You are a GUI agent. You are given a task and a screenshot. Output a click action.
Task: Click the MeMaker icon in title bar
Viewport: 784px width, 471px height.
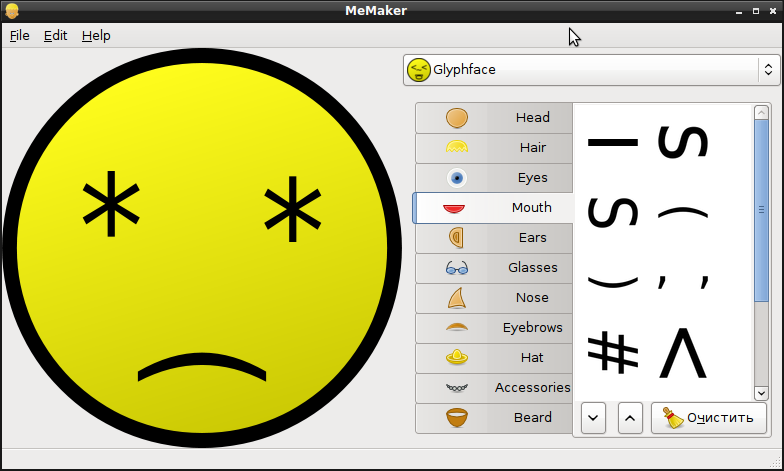[12, 10]
